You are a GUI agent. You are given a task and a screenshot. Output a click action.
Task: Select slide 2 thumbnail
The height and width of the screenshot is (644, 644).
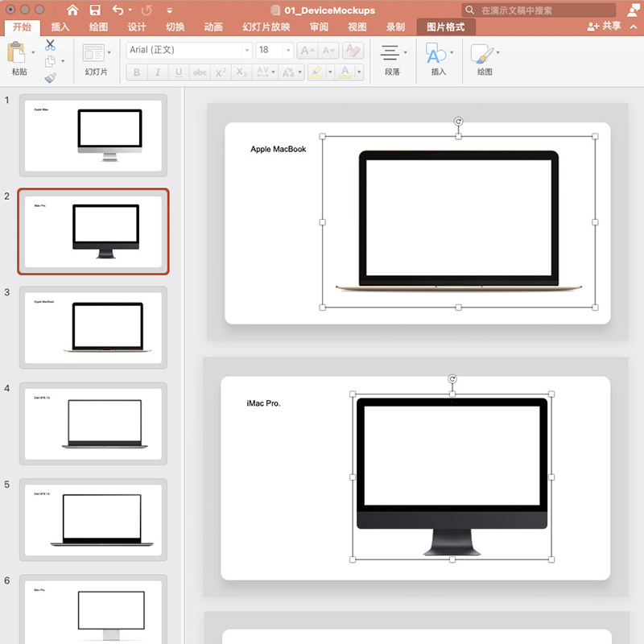tap(93, 232)
